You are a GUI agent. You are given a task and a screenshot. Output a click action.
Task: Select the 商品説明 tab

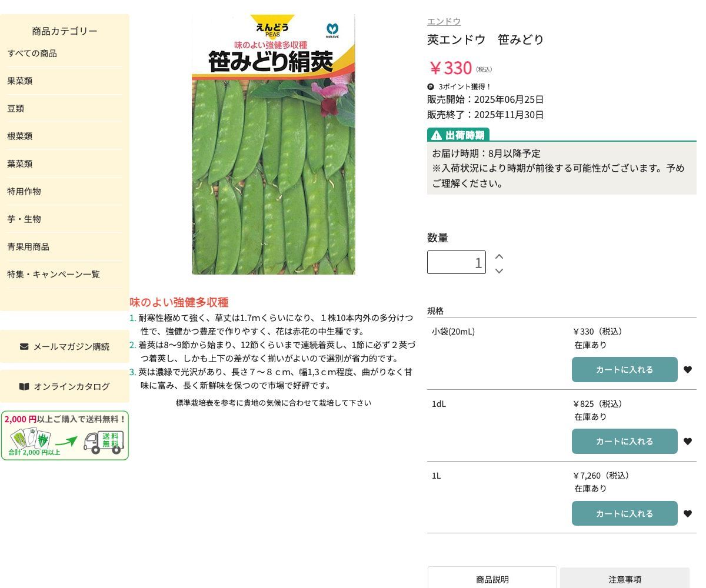pos(492,579)
